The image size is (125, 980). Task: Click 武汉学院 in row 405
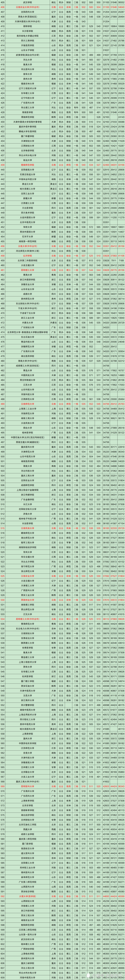(27, 2)
